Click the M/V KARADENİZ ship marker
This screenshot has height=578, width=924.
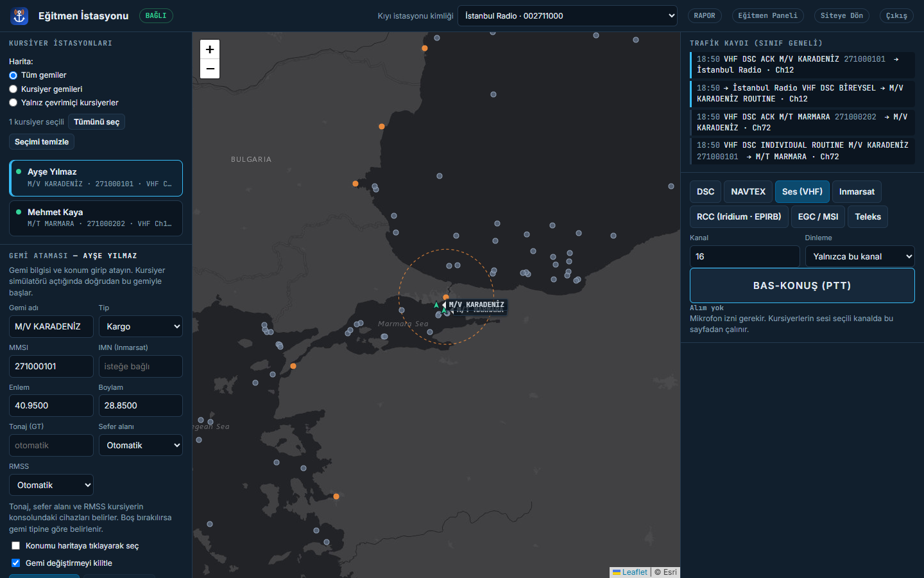point(436,305)
